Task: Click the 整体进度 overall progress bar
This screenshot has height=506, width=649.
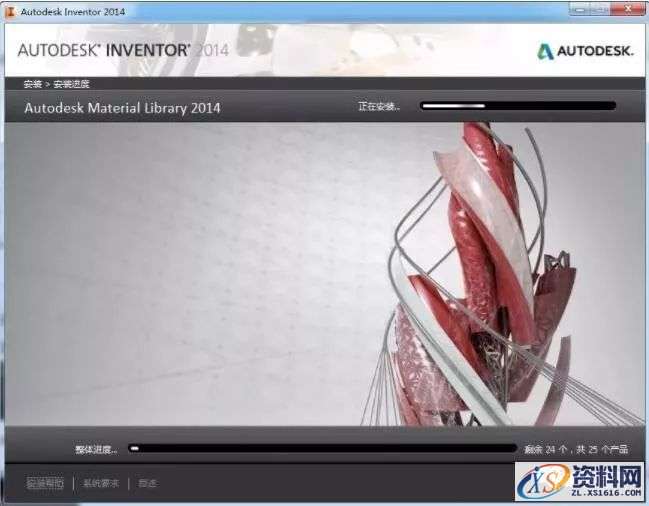Action: point(322,448)
